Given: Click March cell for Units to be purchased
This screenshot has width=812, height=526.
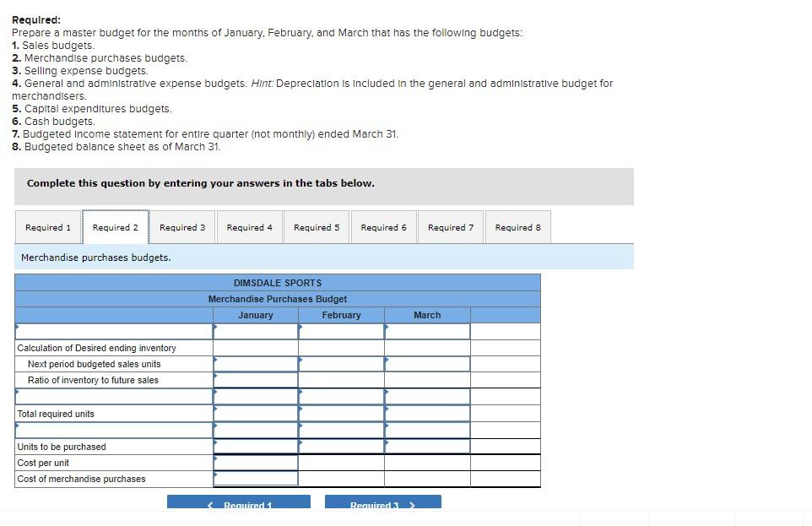Looking at the screenshot, I should (427, 446).
